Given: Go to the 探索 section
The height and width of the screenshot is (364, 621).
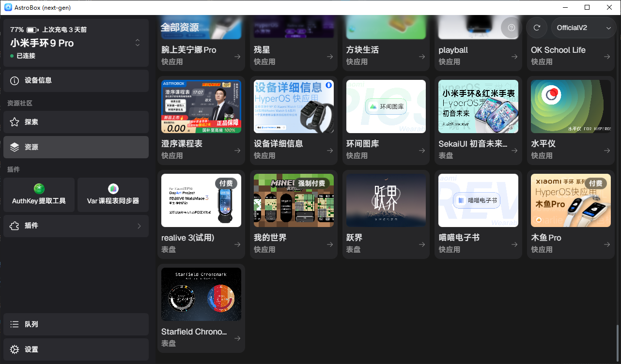Looking at the screenshot, I should pos(76,122).
